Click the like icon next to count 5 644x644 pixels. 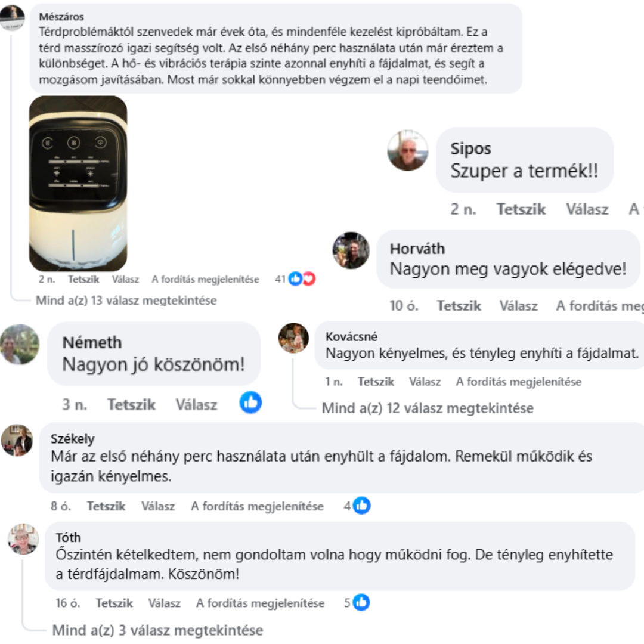361,602
